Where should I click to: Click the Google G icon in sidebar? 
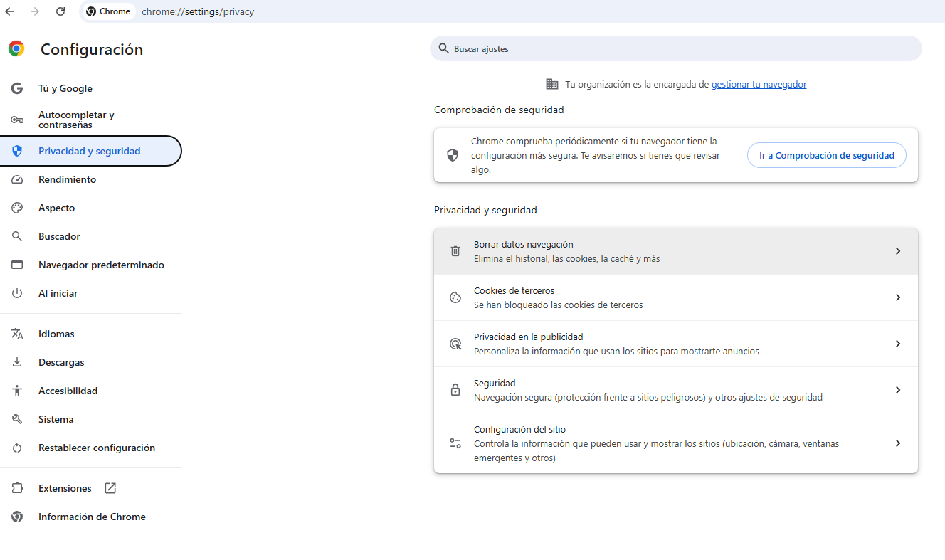pyautogui.click(x=17, y=88)
